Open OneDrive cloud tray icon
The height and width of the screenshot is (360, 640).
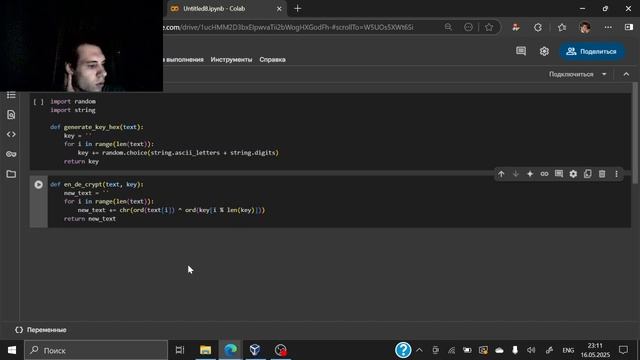click(499, 350)
